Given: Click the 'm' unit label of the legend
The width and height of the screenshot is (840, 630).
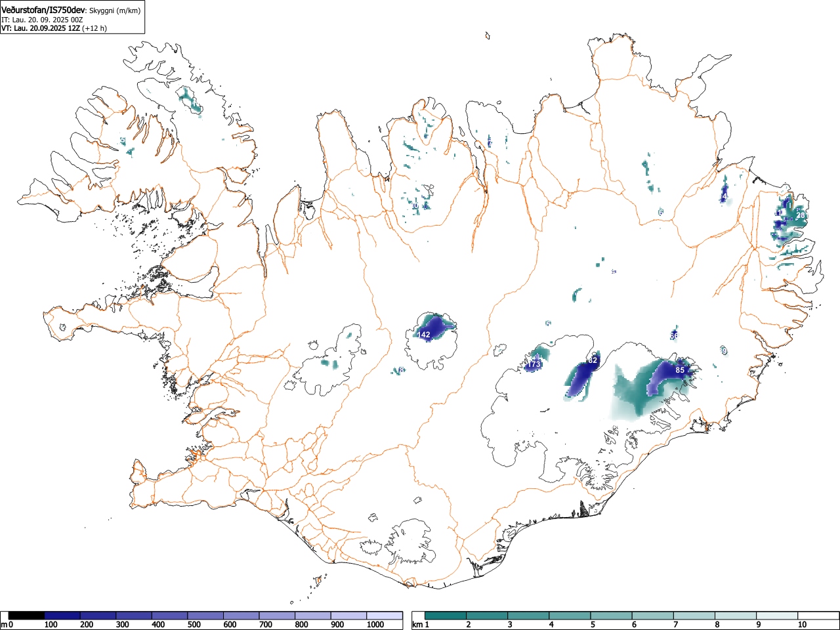Looking at the screenshot, I should click(x=4, y=625).
